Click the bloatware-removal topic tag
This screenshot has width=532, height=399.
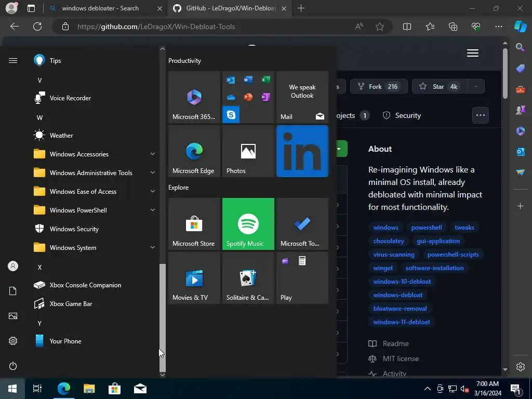pos(400,309)
